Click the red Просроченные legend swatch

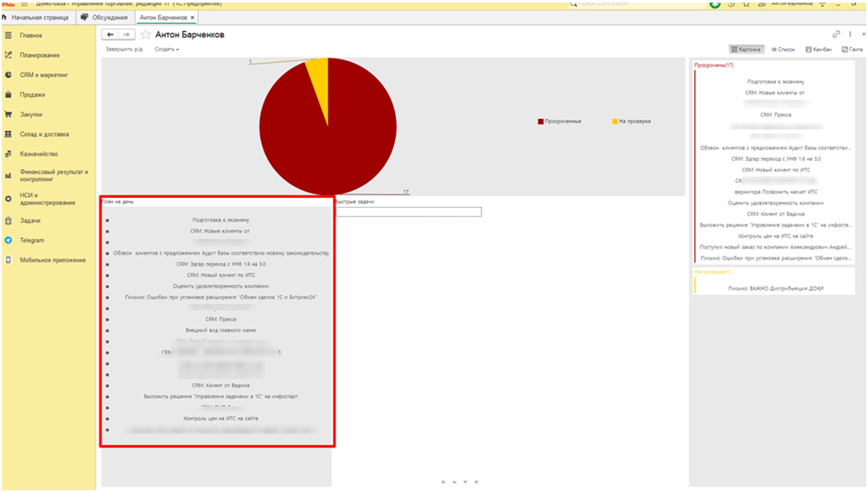click(541, 122)
